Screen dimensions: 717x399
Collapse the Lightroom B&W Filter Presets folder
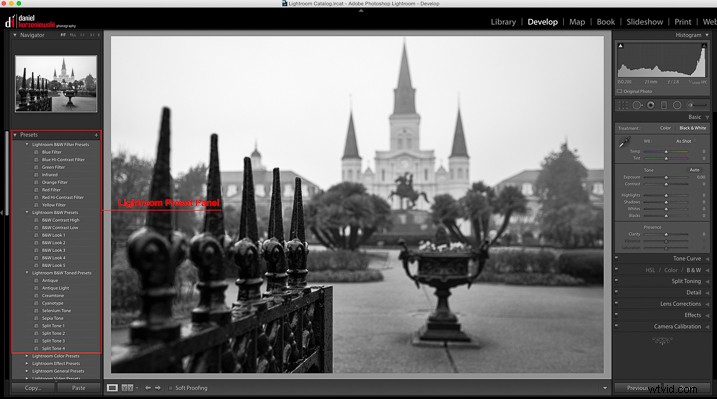pyautogui.click(x=27, y=144)
